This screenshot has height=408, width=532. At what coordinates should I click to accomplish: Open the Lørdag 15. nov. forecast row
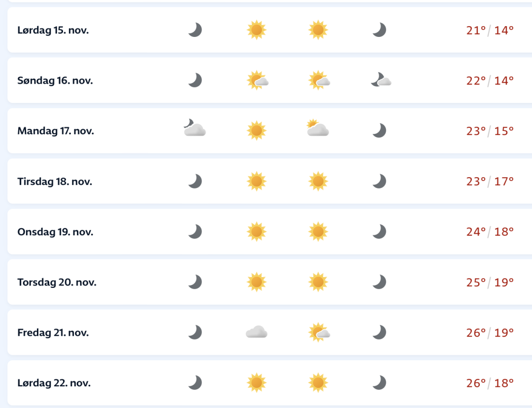pos(53,30)
